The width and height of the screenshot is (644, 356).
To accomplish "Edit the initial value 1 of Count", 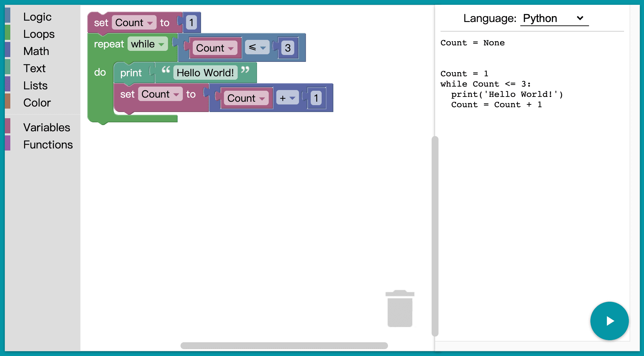I will (x=191, y=23).
